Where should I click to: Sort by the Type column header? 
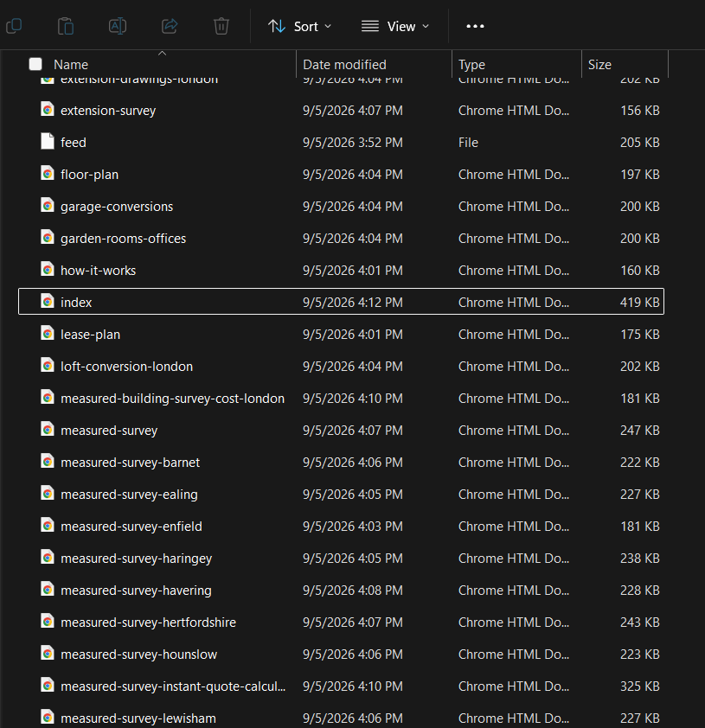click(471, 65)
